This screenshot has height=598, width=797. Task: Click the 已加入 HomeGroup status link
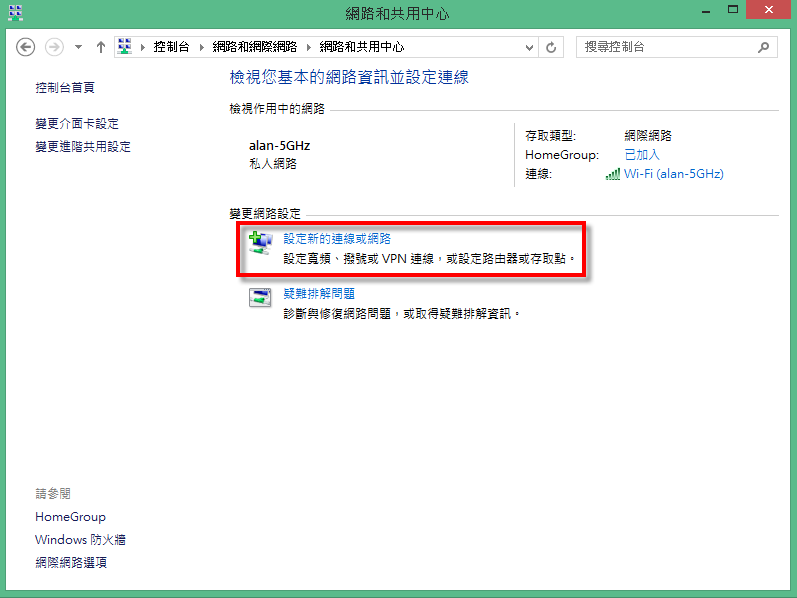642,155
